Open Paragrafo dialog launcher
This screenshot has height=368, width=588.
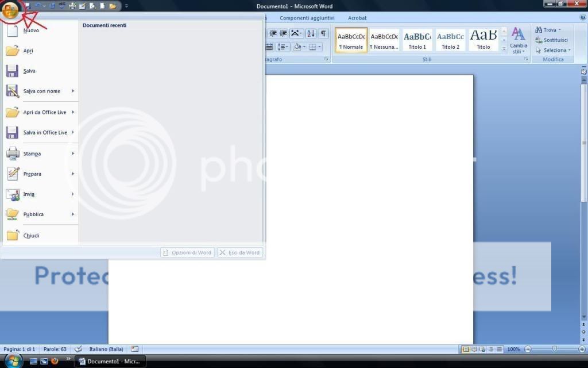click(326, 59)
